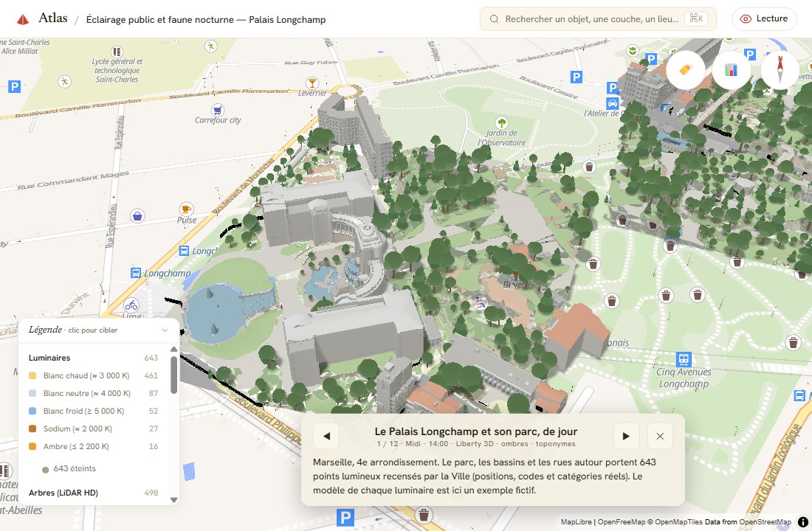
Task: Click the garden flower marker at top right
Action: 633,50
